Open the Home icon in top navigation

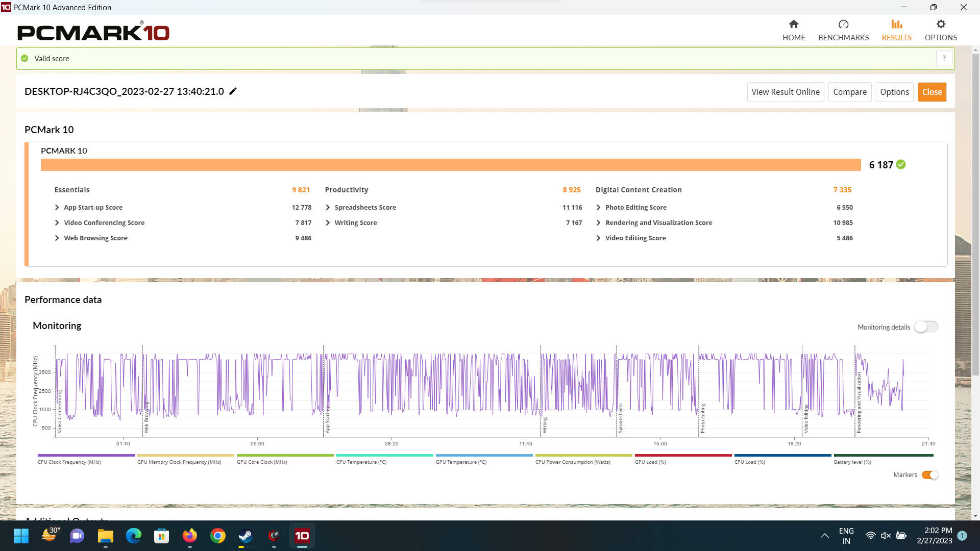click(793, 24)
